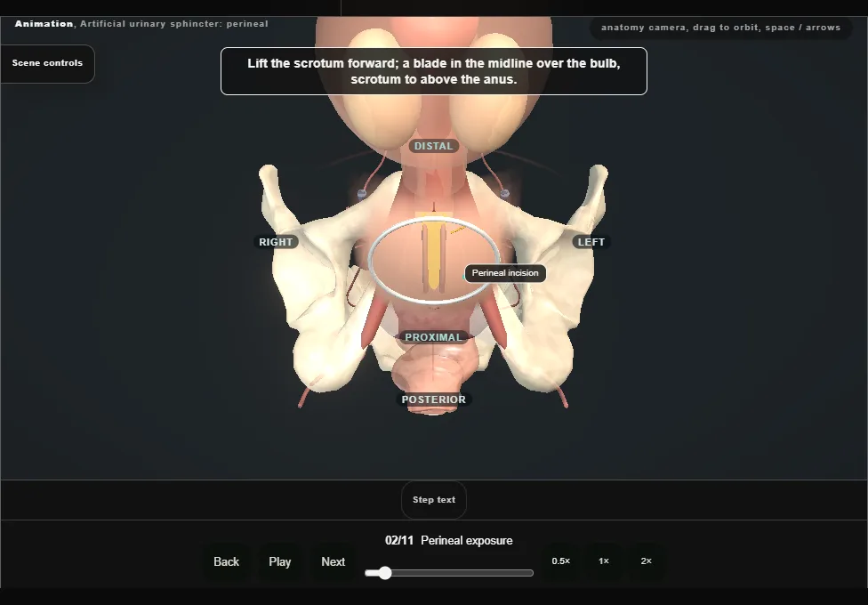Click the RIGHT orientation label

pyautogui.click(x=276, y=242)
